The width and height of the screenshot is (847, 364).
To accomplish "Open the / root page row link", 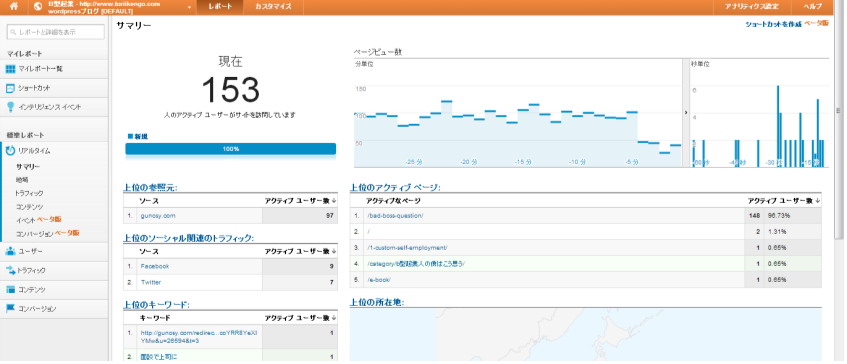I will point(368,232).
